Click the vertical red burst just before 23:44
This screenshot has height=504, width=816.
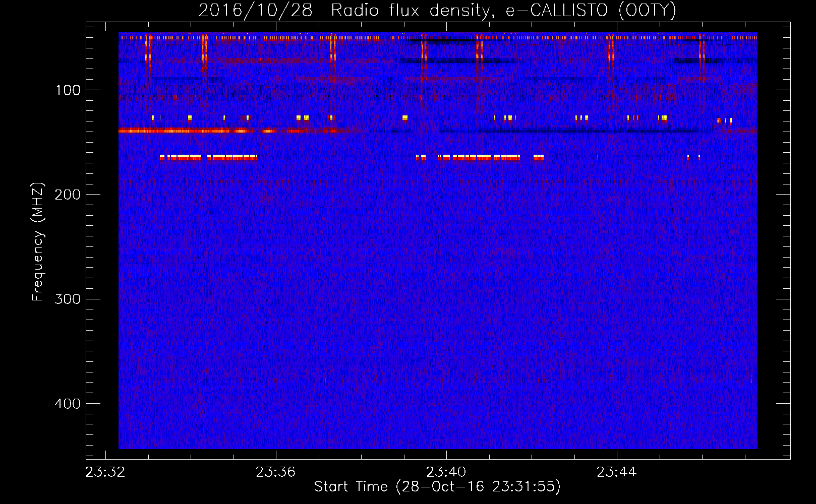click(x=611, y=58)
